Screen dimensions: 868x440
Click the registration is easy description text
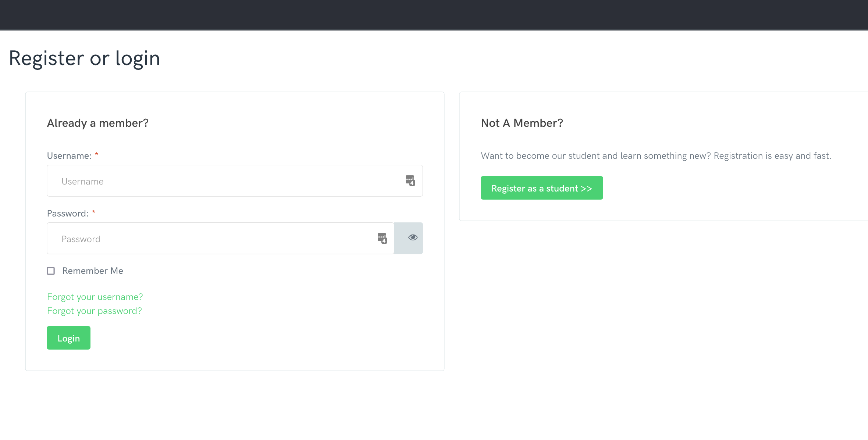656,156
